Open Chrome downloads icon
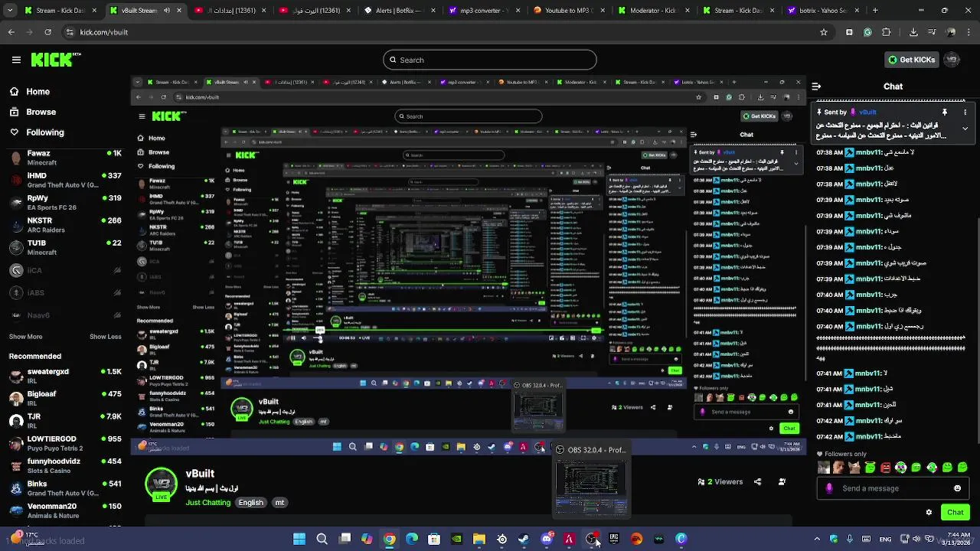Viewport: 980px width, 551px height. (x=913, y=32)
